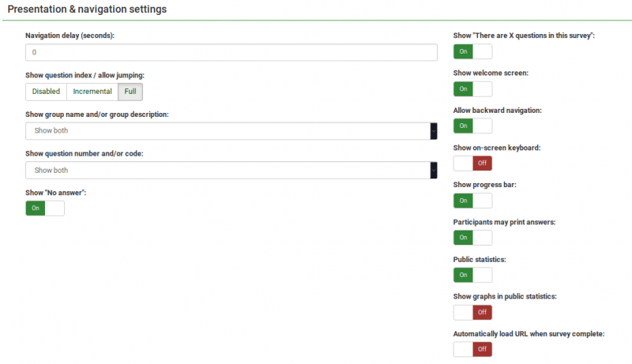Toggle Participants may print answers switch
The height and width of the screenshot is (364, 632).
tap(472, 238)
